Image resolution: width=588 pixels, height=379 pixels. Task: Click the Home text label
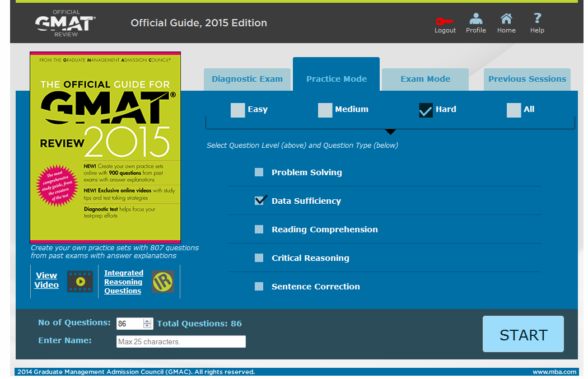(506, 30)
